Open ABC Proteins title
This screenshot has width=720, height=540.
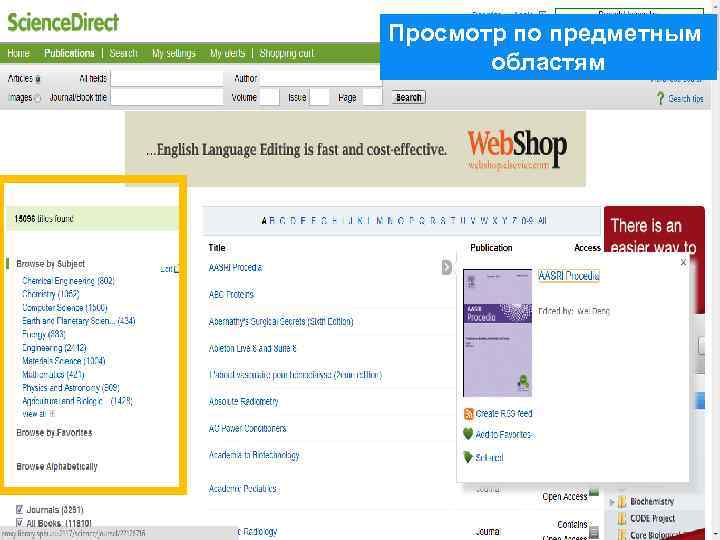coord(231,294)
